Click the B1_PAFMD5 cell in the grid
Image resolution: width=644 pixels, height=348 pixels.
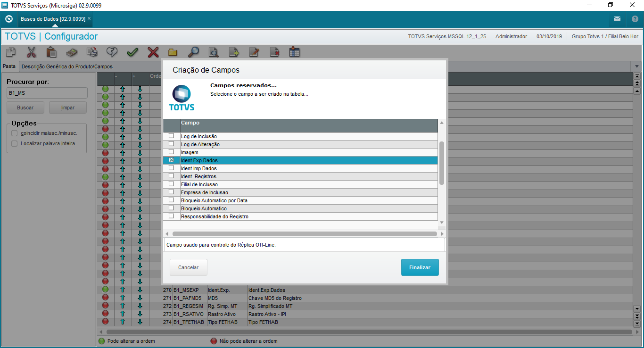(189, 298)
